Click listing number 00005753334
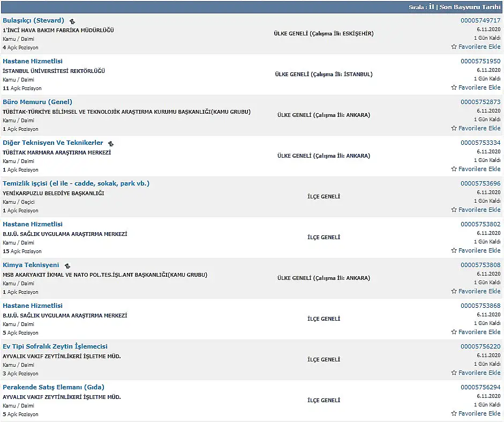504x422 pixels. click(480, 143)
